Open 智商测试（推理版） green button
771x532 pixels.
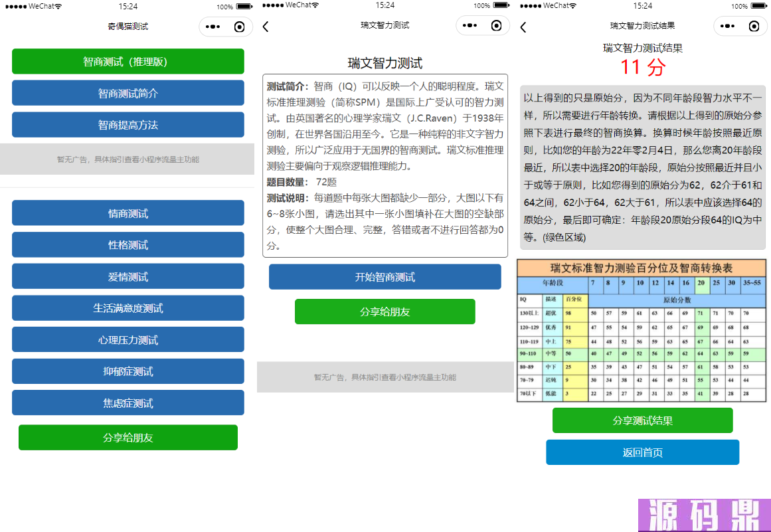coord(128,62)
